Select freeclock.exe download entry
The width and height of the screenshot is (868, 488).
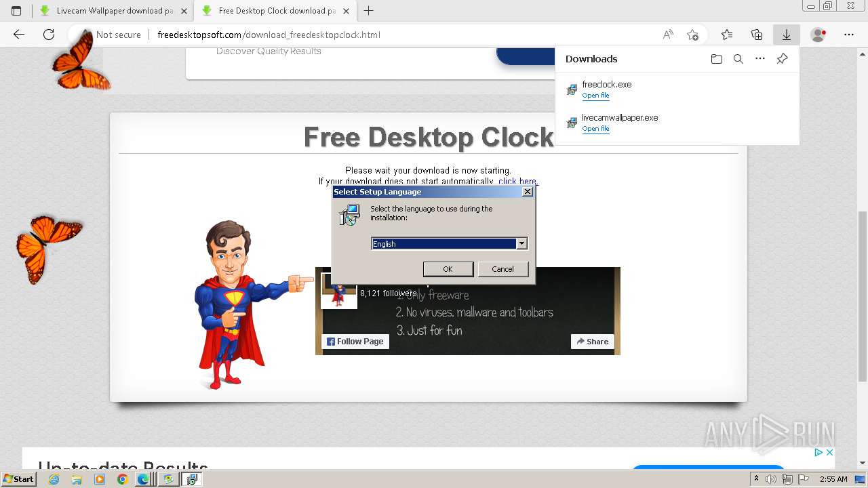(x=677, y=89)
